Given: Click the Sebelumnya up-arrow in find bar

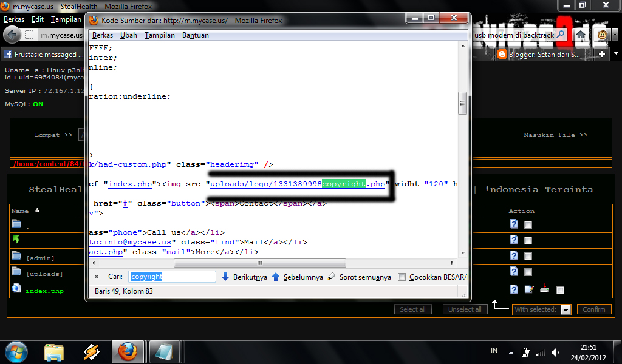Looking at the screenshot, I should pos(276,277).
